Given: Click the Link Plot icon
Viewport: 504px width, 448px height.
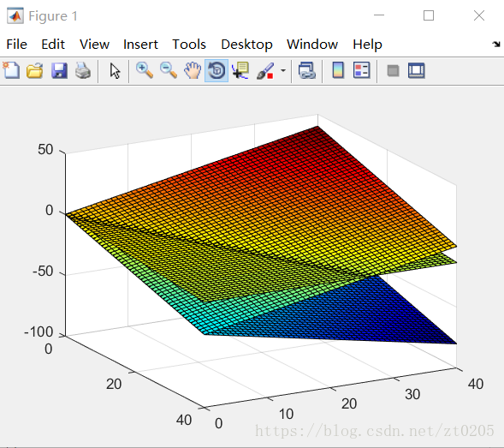Looking at the screenshot, I should (x=306, y=70).
